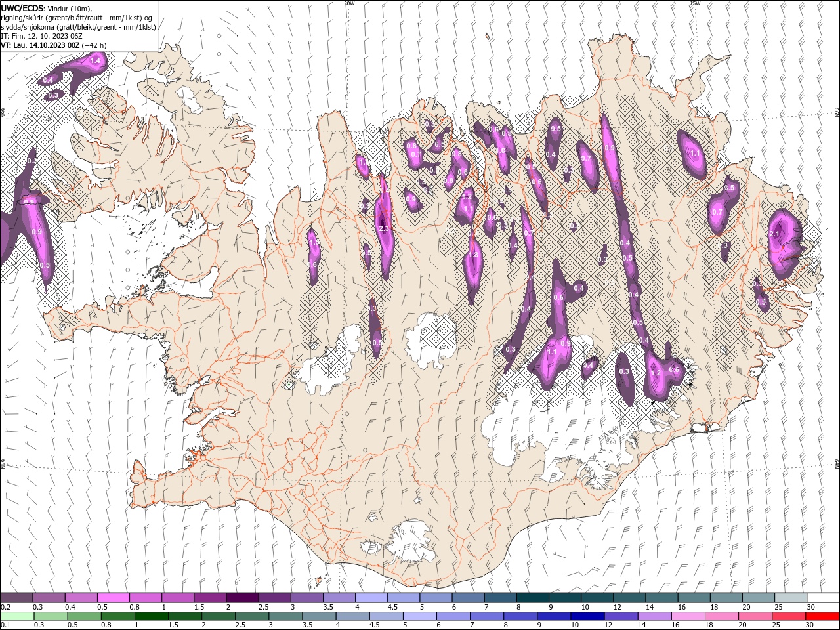The height and width of the screenshot is (630, 840).
Task: Click the darkest green 1 swatch in lower legend row
Action: coord(152,616)
